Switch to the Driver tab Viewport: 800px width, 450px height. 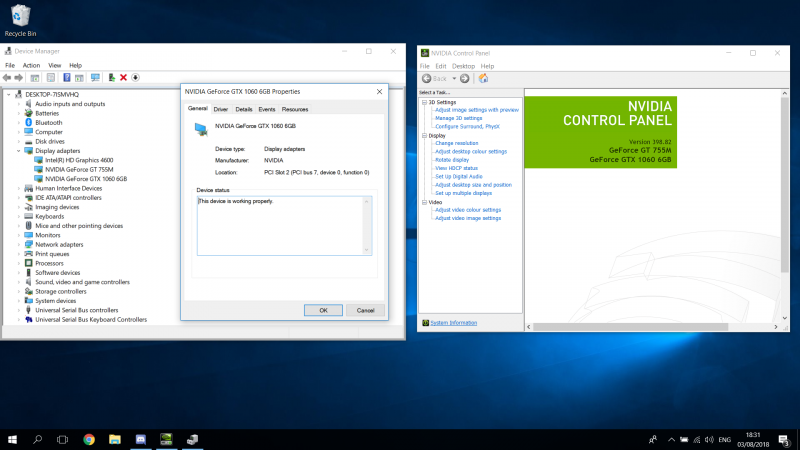pos(220,109)
